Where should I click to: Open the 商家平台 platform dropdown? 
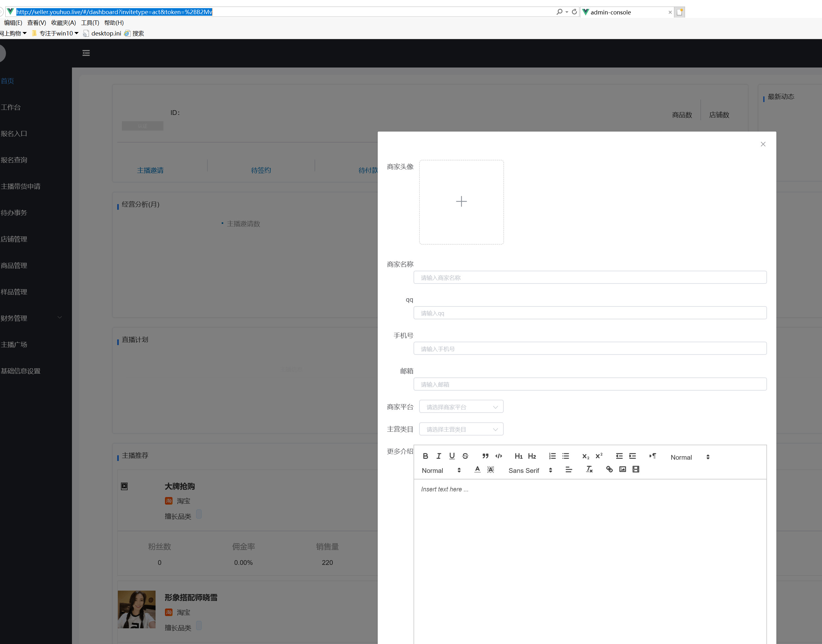click(x=461, y=407)
